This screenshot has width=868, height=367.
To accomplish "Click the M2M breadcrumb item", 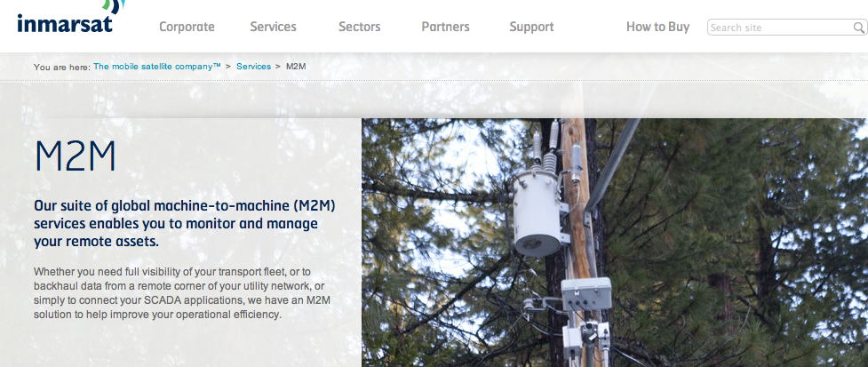I will [296, 67].
